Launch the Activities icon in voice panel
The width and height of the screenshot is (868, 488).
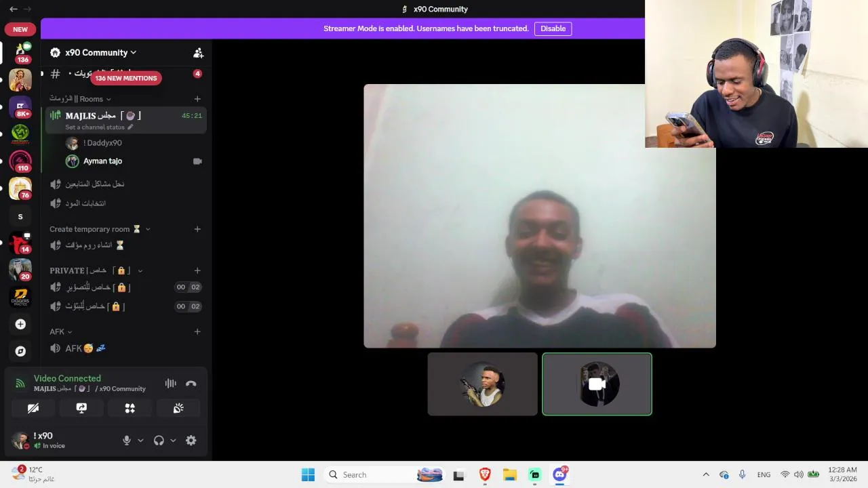click(x=130, y=408)
